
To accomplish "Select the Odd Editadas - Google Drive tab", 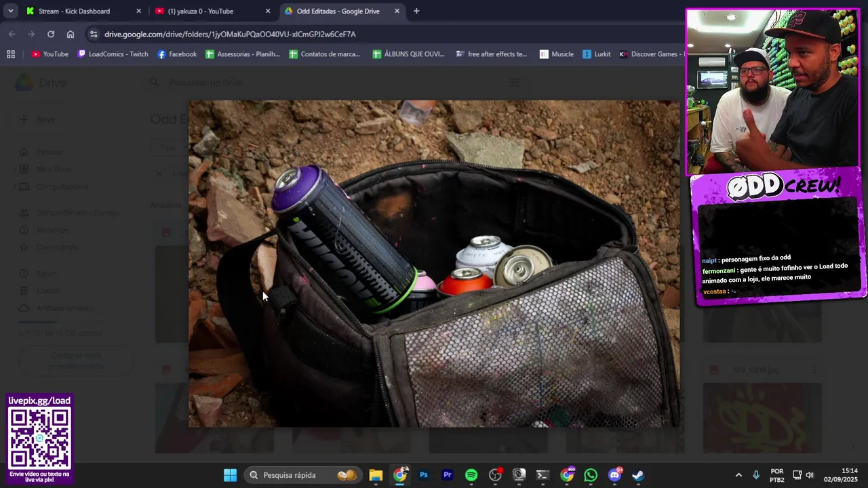I will point(339,11).
